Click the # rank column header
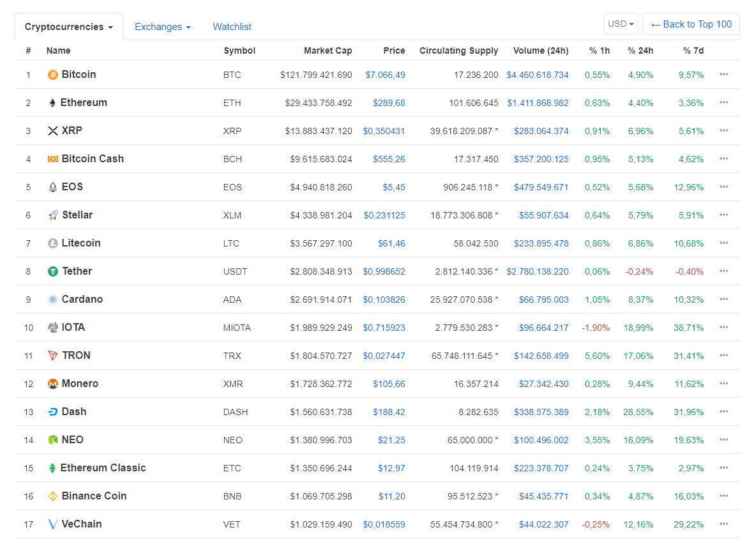 coord(29,50)
